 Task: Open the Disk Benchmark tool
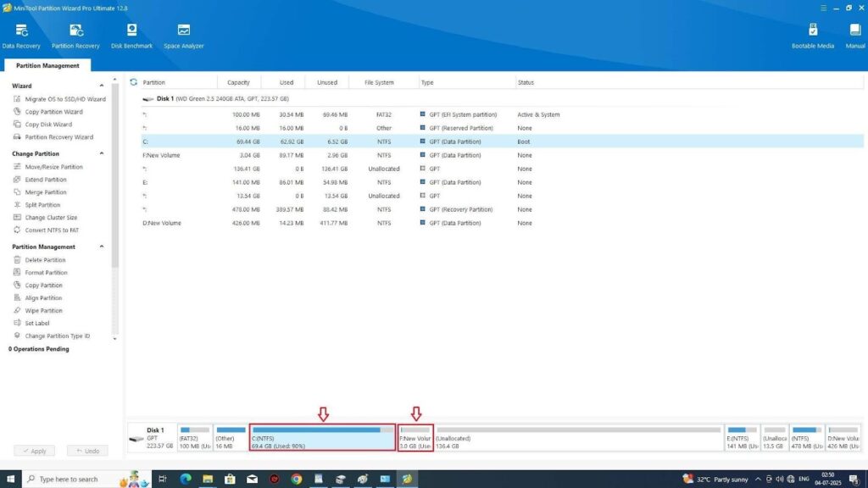(x=132, y=36)
